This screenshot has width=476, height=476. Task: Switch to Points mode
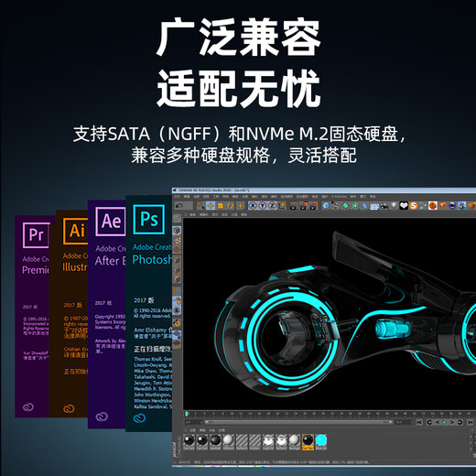tap(177, 260)
